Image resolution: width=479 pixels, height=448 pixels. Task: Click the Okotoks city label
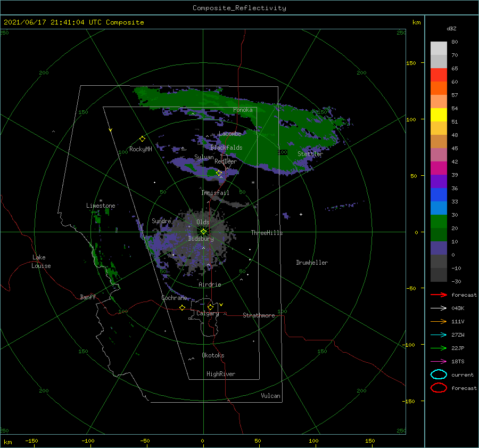click(213, 355)
